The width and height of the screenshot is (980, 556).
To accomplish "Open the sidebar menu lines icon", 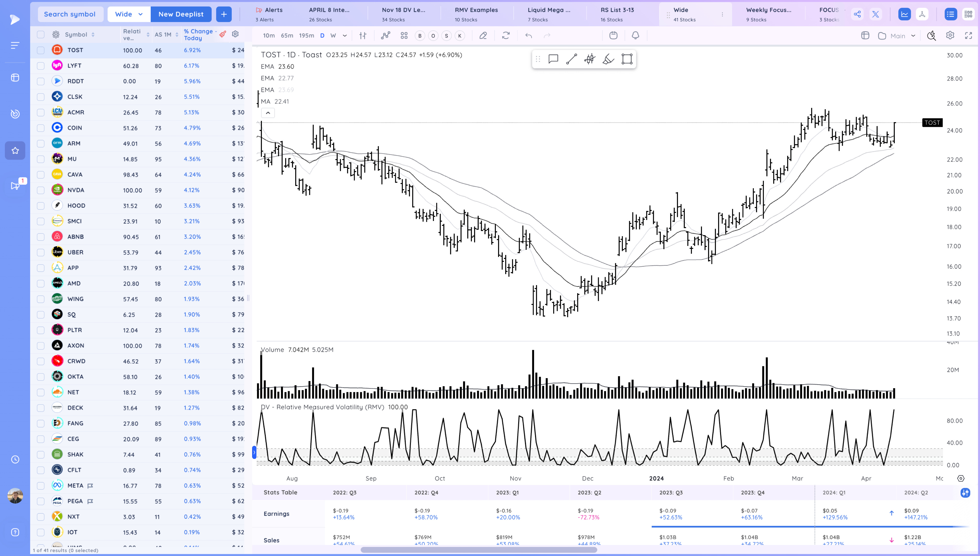I will tap(14, 46).
